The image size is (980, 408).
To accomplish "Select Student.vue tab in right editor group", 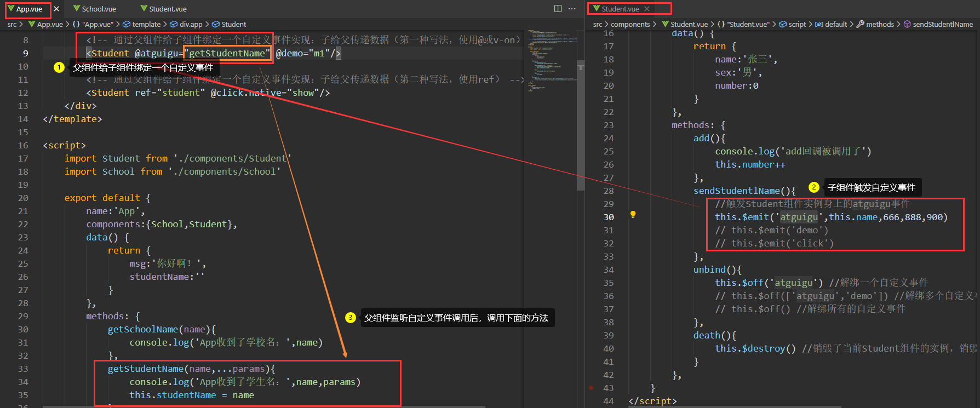I will click(x=620, y=9).
